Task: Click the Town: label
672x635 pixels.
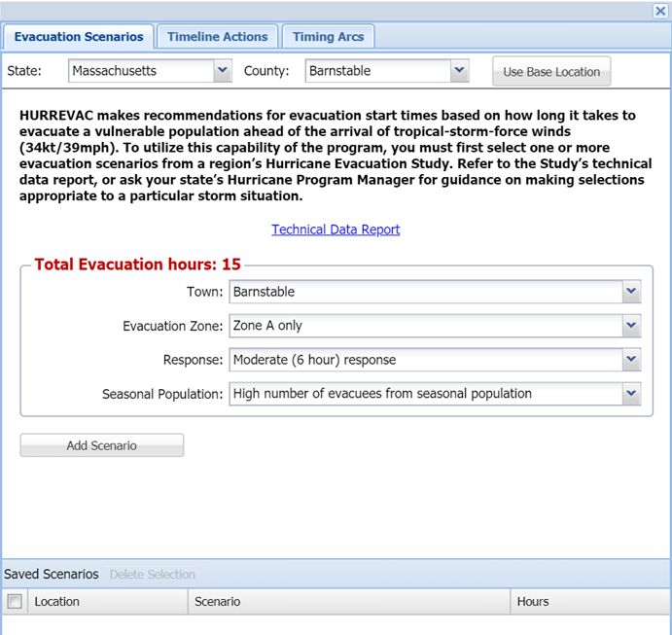Action: 205,292
